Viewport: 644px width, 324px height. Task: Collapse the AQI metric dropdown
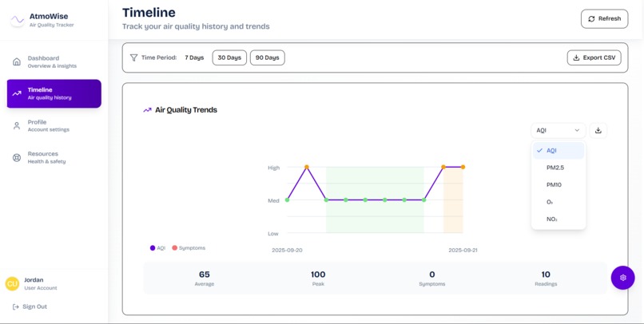(x=558, y=130)
